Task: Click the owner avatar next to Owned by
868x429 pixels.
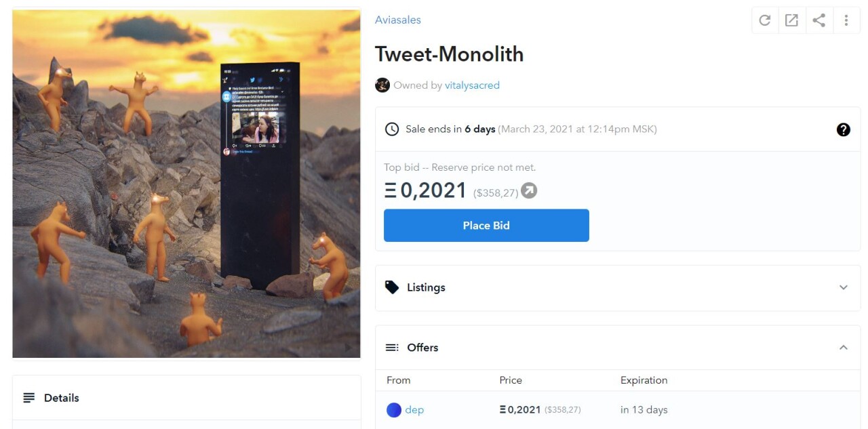Action: pyautogui.click(x=382, y=85)
